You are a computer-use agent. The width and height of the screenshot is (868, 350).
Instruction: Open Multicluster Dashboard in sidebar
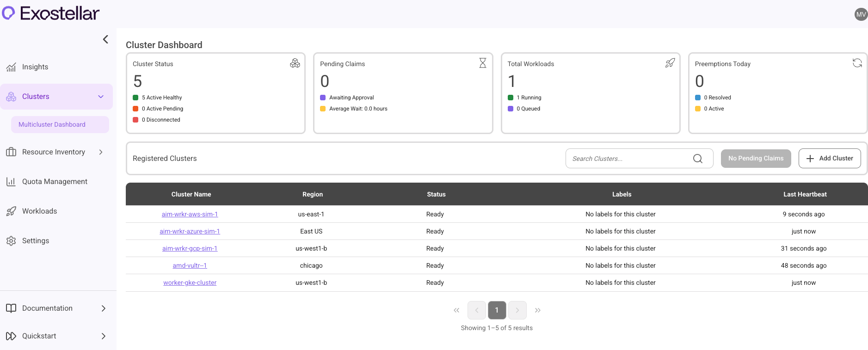click(x=60, y=124)
